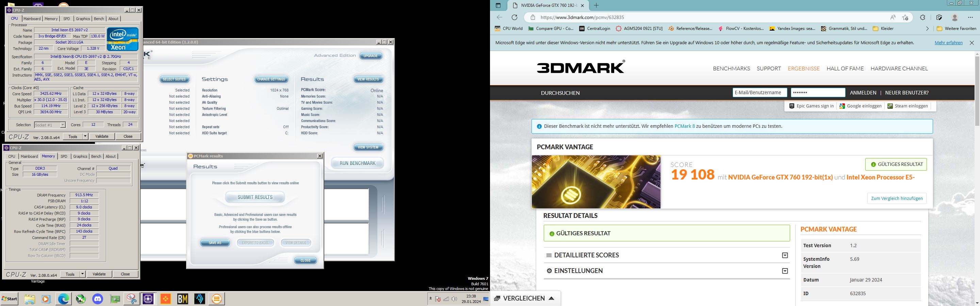Open the Compare GPU bookmark

point(551,29)
